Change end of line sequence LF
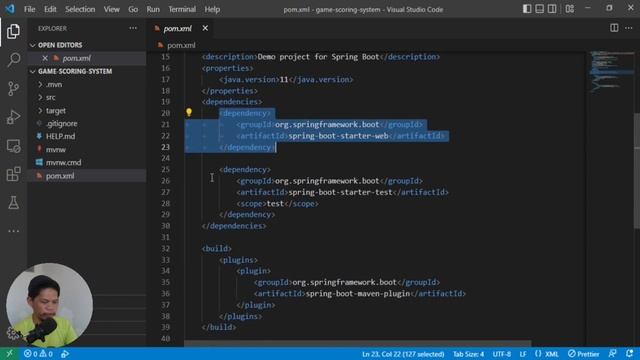This screenshot has width=640, height=360. pos(522,354)
